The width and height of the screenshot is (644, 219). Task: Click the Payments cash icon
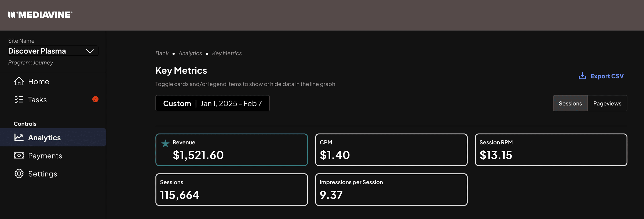(19, 156)
